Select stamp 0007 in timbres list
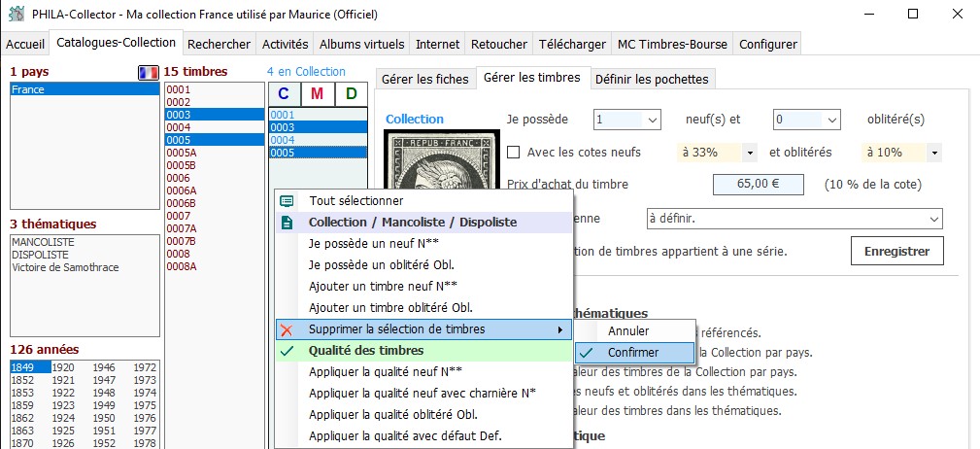Viewport: 980px width, 449px height. (x=215, y=217)
